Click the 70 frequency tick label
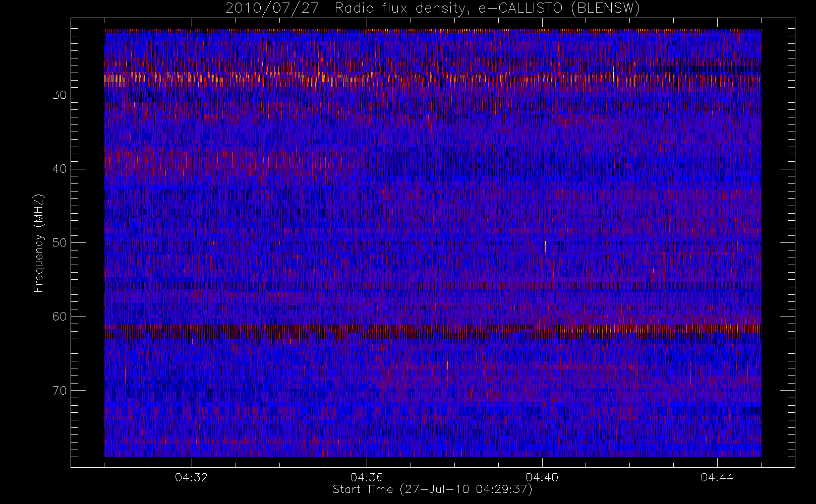Screen dimensions: 816x504 point(59,391)
